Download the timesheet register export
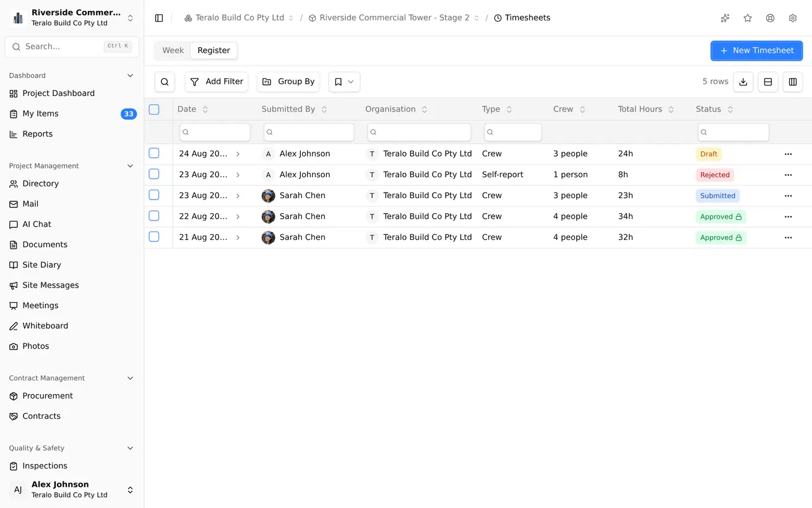This screenshot has width=812, height=508. tap(743, 82)
